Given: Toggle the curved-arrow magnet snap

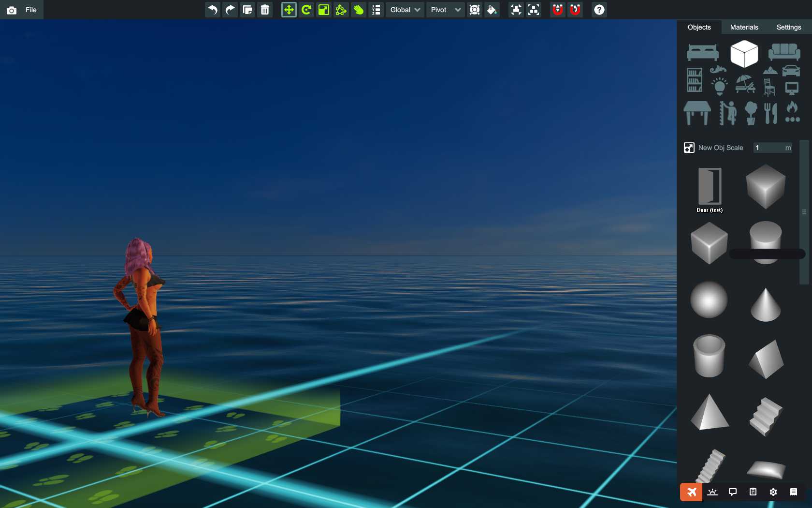Looking at the screenshot, I should (575, 10).
